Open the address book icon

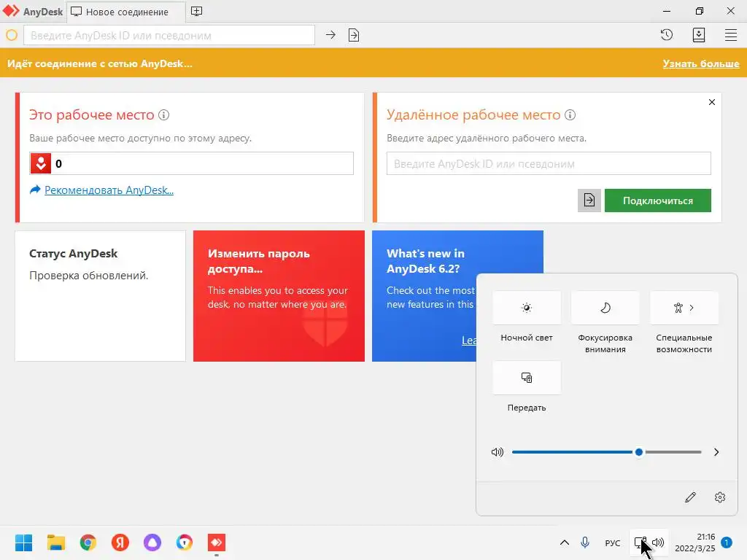click(x=698, y=35)
